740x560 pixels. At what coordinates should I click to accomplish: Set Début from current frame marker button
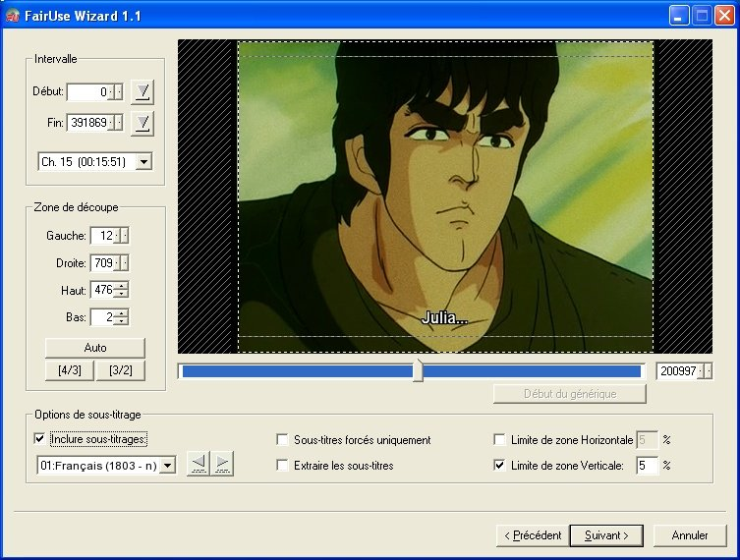[x=142, y=91]
